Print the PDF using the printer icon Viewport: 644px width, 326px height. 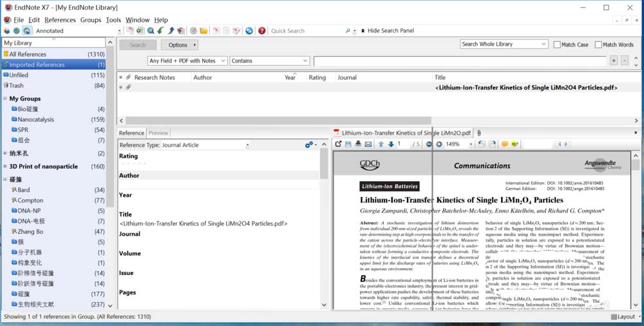(358, 144)
